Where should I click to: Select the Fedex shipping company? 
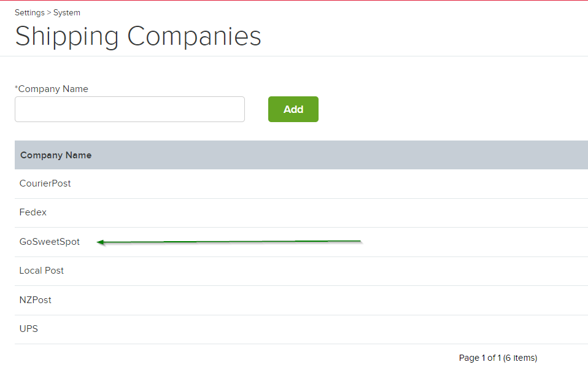point(33,212)
